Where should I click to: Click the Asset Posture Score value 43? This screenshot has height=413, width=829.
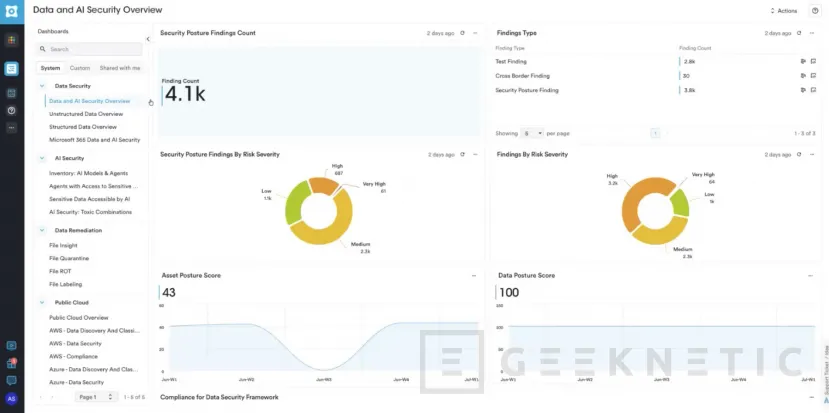coord(169,292)
